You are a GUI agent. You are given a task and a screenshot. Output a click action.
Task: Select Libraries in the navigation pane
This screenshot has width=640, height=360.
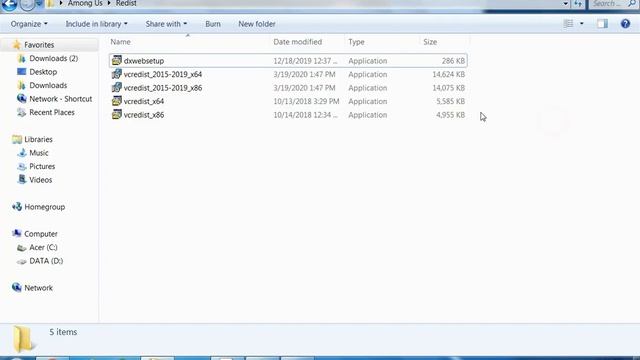pyautogui.click(x=38, y=139)
